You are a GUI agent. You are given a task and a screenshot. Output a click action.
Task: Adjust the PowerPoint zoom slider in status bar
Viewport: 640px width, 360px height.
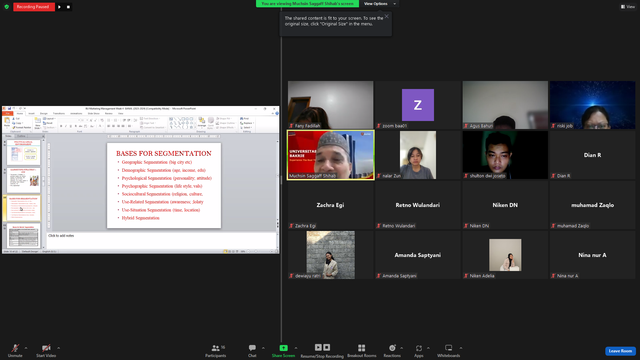tap(259, 251)
